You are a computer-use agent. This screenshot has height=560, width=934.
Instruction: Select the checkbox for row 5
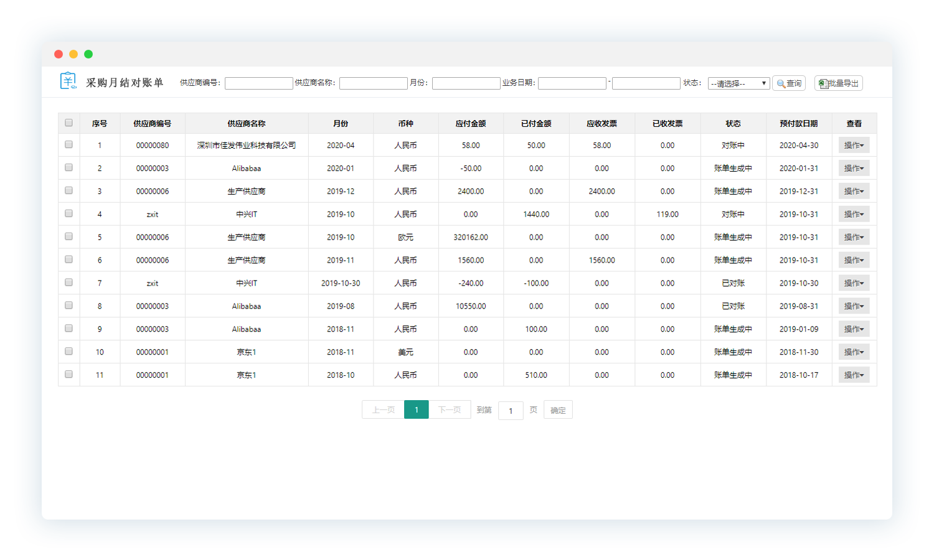tap(68, 237)
